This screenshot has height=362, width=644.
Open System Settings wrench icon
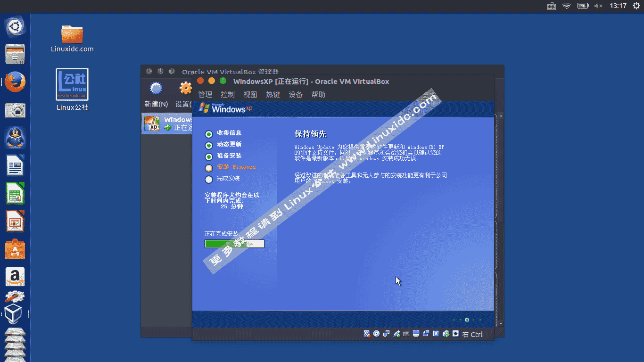pyautogui.click(x=15, y=297)
